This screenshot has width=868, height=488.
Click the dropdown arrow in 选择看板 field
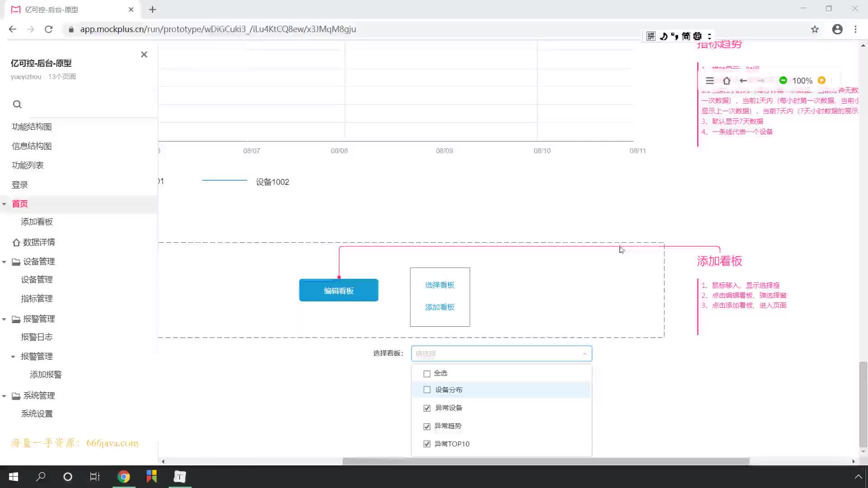coord(585,354)
